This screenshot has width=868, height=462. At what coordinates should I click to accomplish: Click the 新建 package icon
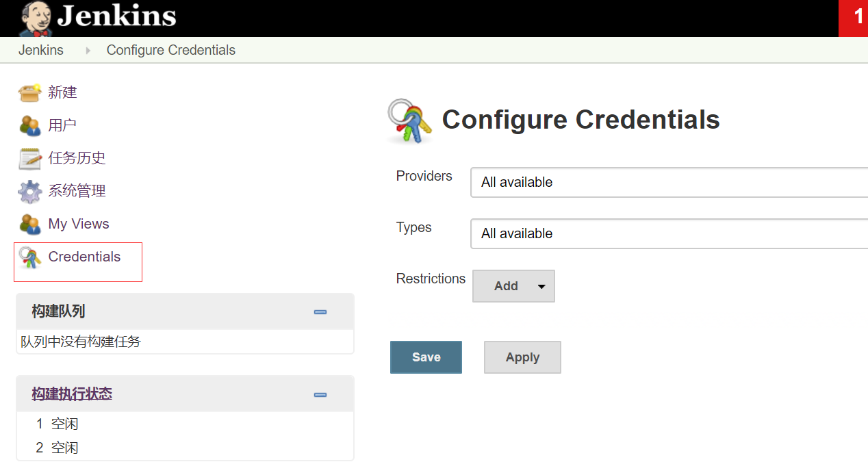pos(28,92)
